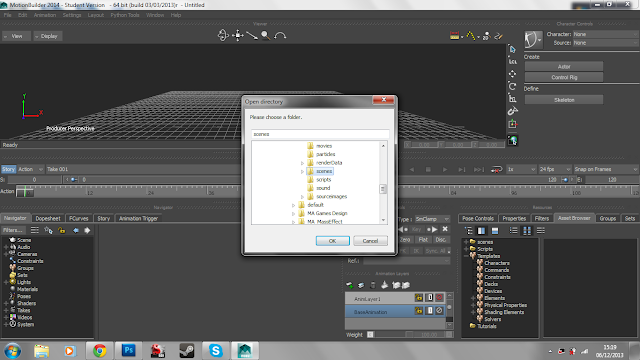640x360 pixels.
Task: Open the Source dropdown in Character Controls
Action: (x=605, y=43)
